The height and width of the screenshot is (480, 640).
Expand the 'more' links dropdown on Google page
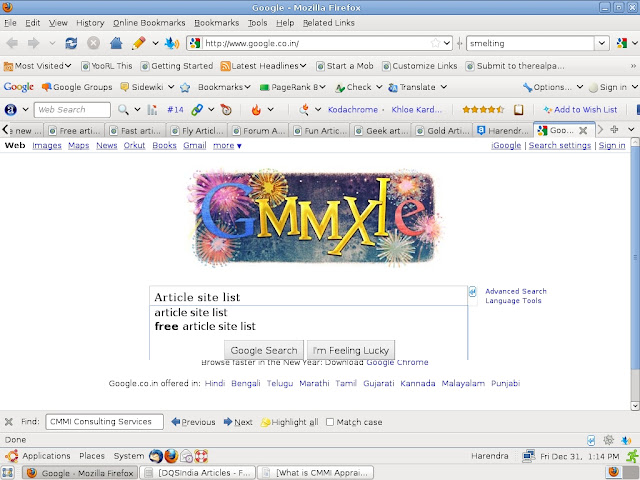coord(227,145)
